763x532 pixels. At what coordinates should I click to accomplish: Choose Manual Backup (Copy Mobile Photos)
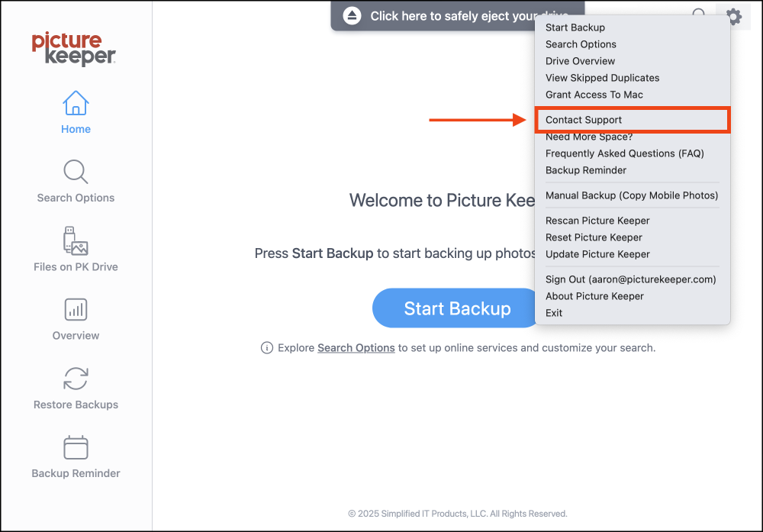coord(631,195)
